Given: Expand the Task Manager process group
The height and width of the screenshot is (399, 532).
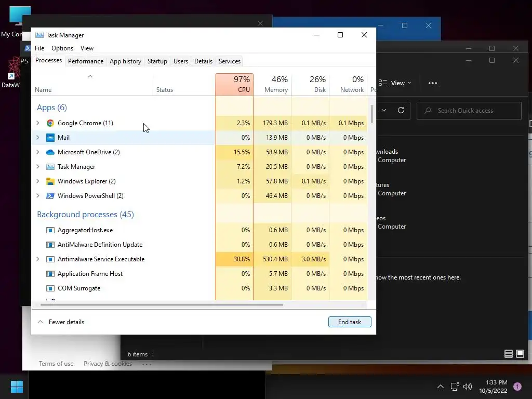Looking at the screenshot, I should pyautogui.click(x=37, y=167).
